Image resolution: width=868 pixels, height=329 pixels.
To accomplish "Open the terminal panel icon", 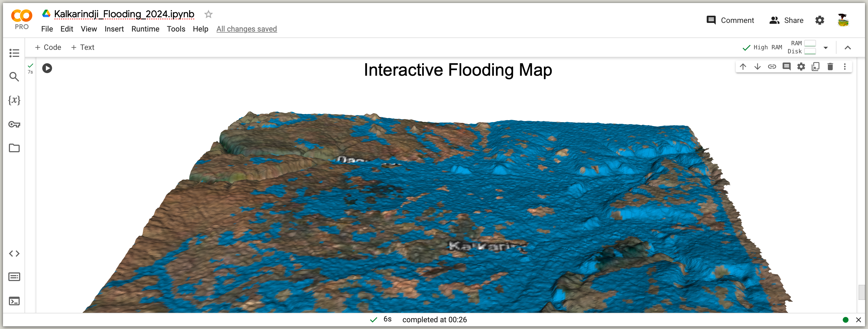I will click(x=14, y=301).
